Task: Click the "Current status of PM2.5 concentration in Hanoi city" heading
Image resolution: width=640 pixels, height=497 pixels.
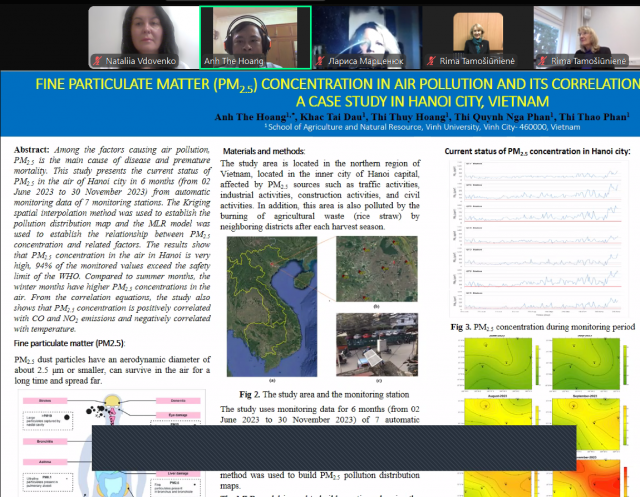Action: point(537,151)
